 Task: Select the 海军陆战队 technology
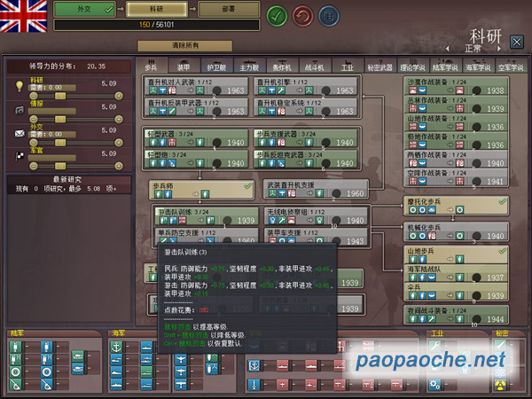457,273
